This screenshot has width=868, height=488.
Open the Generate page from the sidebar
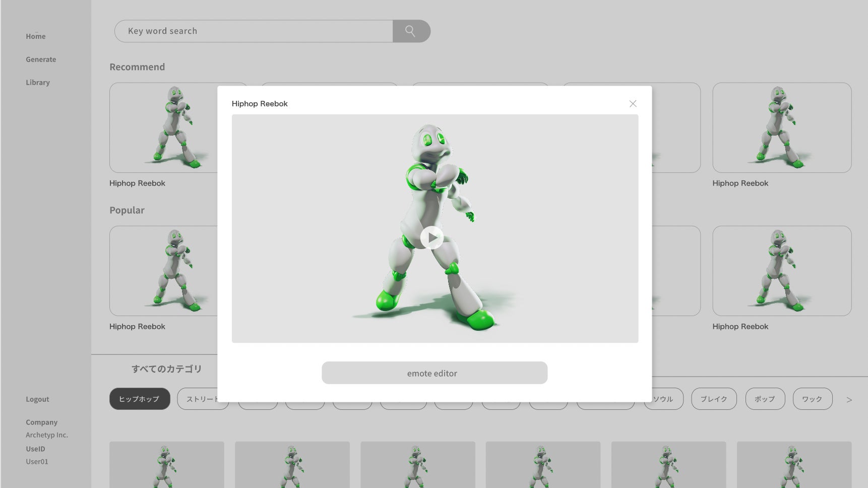pos(41,59)
